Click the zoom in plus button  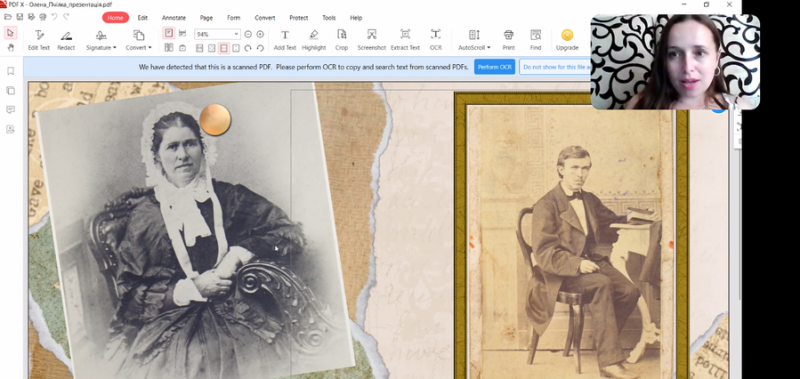coord(260,34)
